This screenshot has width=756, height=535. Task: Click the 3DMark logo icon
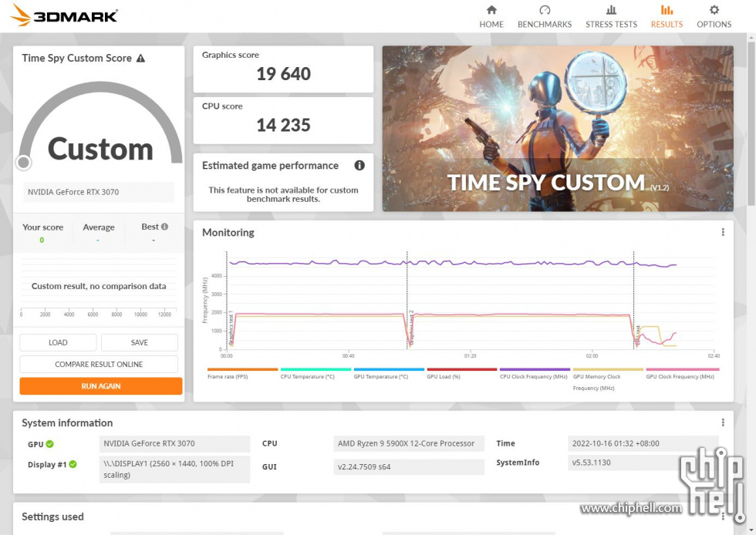[21, 15]
